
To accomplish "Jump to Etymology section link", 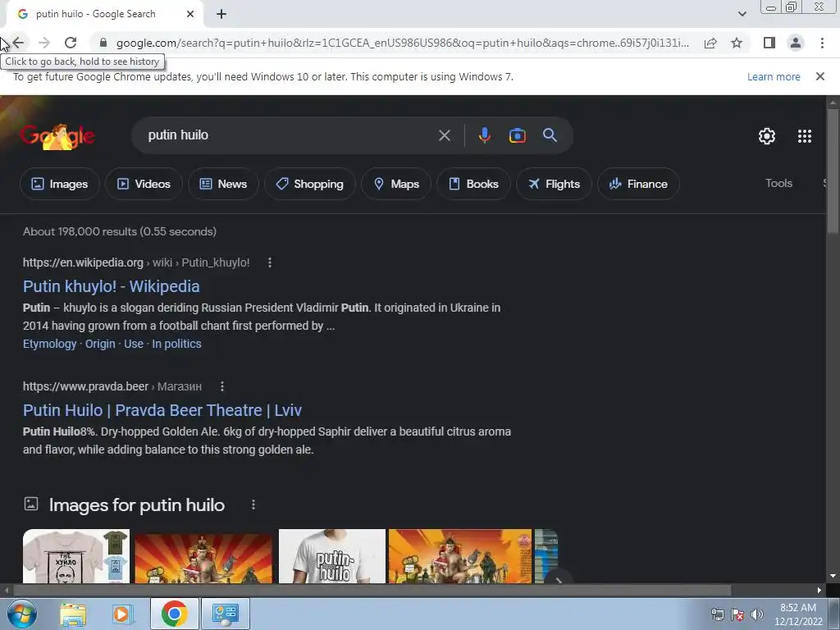I will pyautogui.click(x=49, y=344).
